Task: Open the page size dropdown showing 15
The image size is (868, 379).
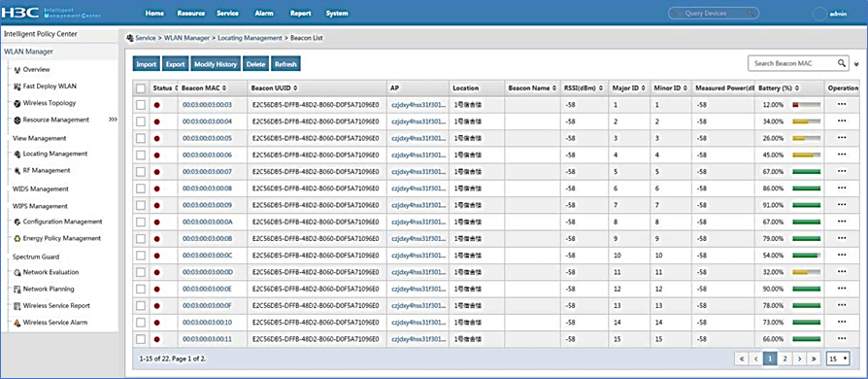Action: tap(838, 359)
